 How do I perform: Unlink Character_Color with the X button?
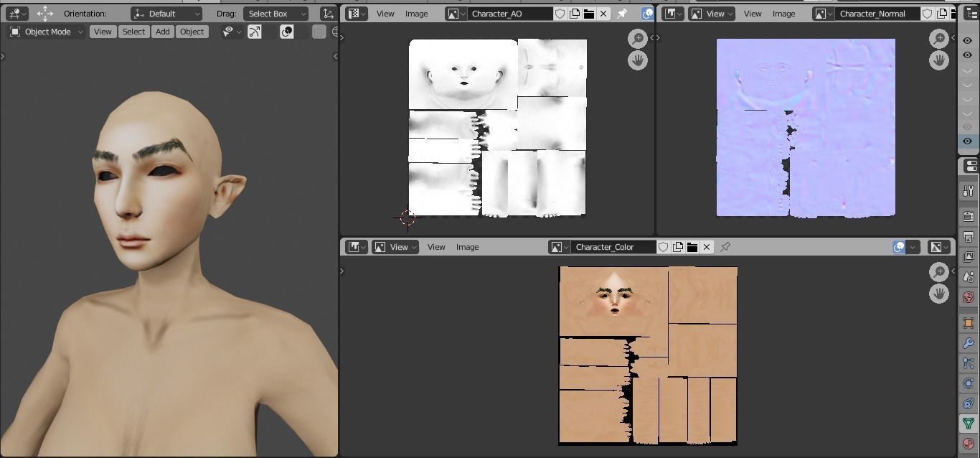(x=707, y=247)
